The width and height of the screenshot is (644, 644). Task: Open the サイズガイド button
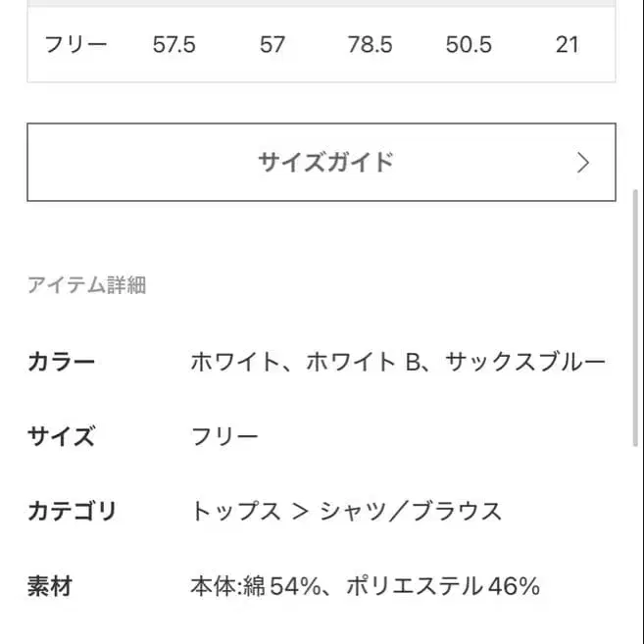(323, 162)
